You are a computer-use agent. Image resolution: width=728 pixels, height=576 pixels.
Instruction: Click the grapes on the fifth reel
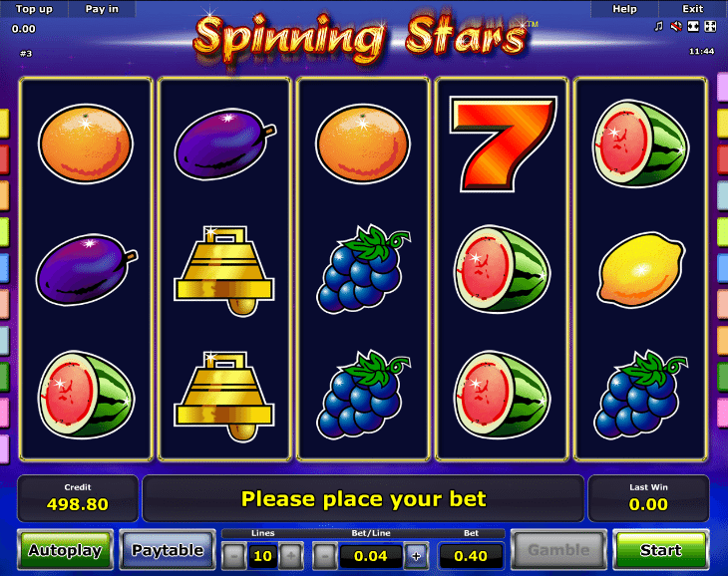[640, 395]
